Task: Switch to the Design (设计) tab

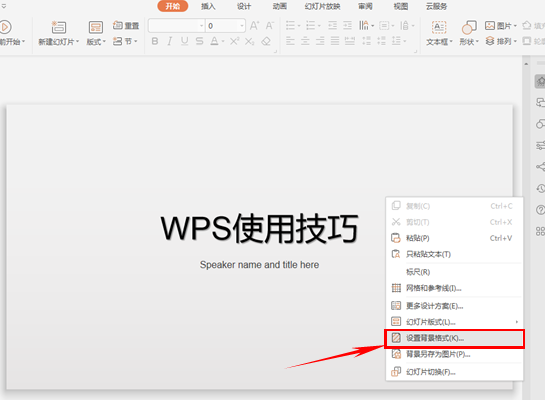Action: click(x=244, y=6)
